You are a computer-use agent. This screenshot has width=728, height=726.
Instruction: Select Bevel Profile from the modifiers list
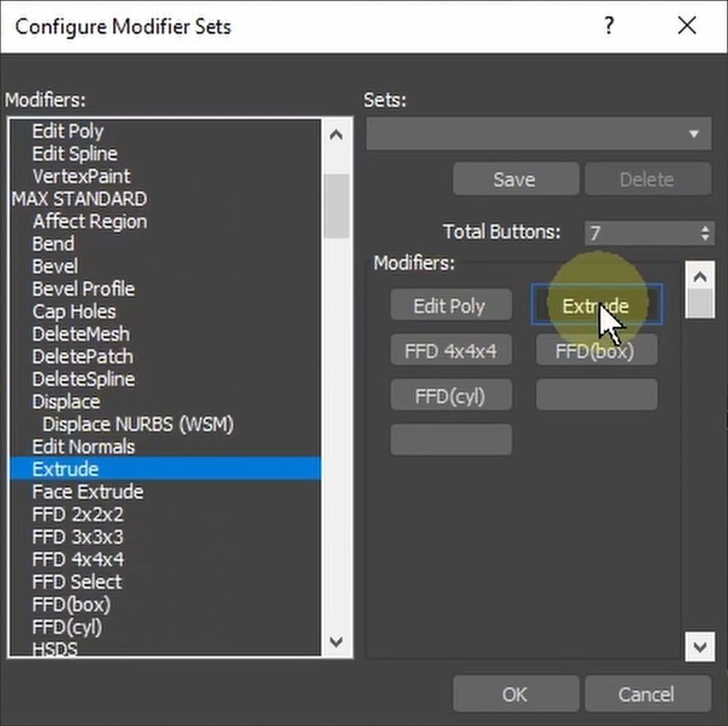(83, 289)
